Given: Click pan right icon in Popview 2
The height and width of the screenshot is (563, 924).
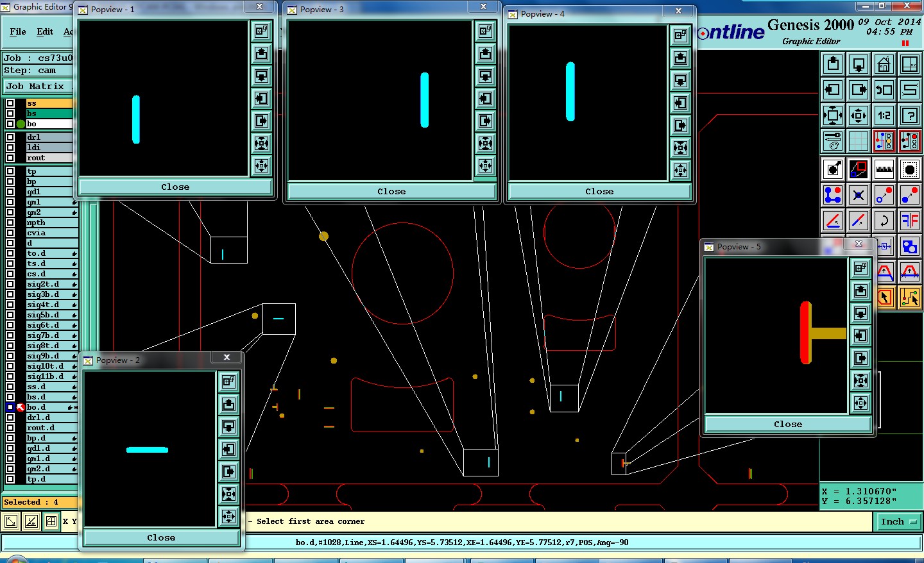Looking at the screenshot, I should [x=228, y=471].
